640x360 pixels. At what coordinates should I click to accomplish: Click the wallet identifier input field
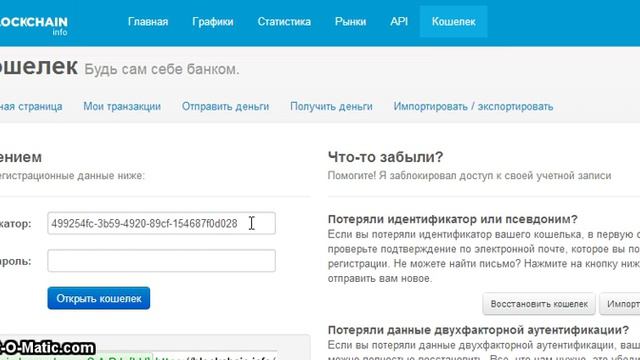[x=162, y=223]
